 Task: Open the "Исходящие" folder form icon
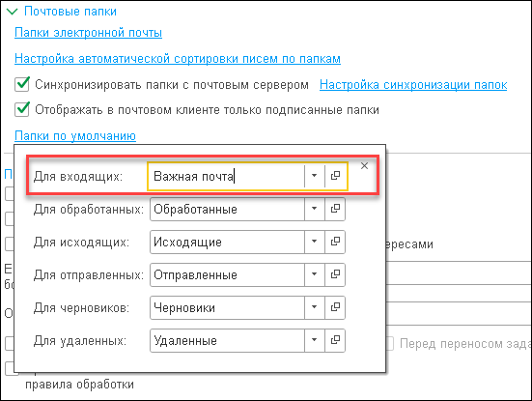335,242
